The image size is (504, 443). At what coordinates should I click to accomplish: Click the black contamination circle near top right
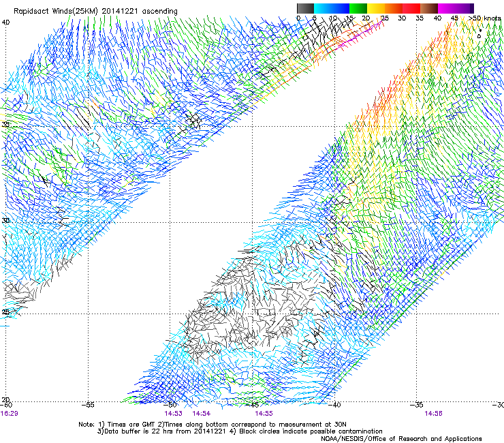pyautogui.click(x=479, y=36)
